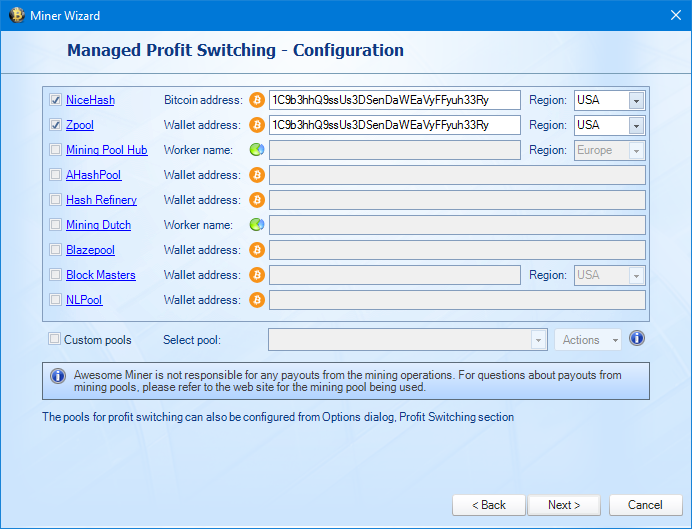Enable the Custom pools checkbox
Screen dimensions: 692x529
point(54,339)
